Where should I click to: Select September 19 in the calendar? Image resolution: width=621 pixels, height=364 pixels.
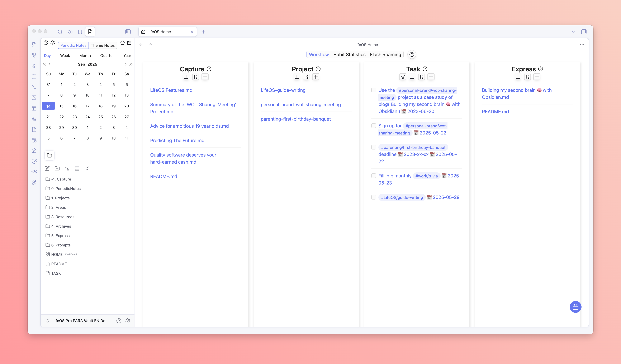pos(113,106)
